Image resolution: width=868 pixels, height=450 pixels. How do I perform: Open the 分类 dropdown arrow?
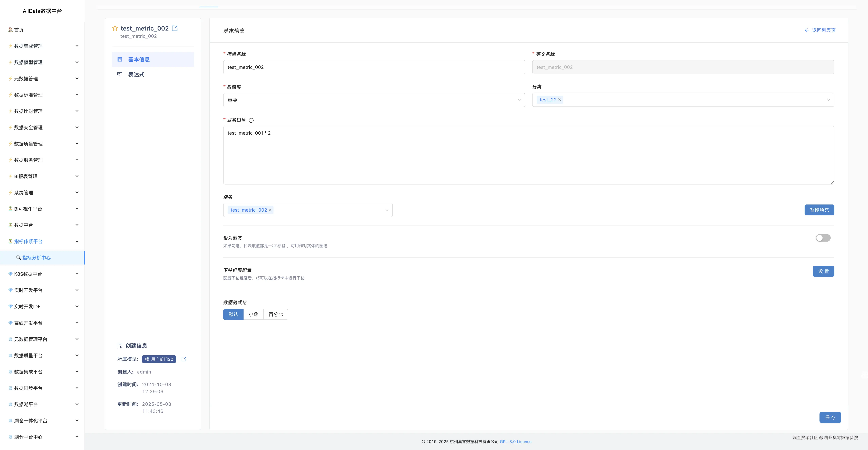point(828,100)
